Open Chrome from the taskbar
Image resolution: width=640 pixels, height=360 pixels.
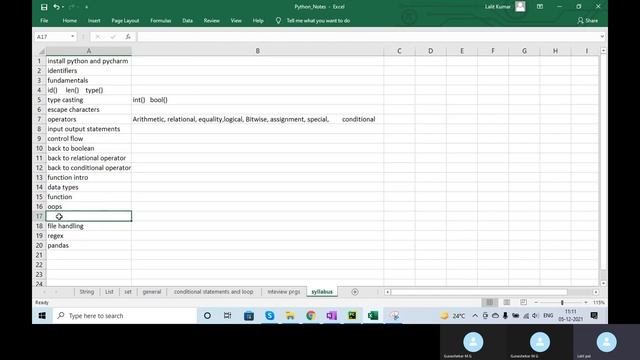tap(311, 316)
